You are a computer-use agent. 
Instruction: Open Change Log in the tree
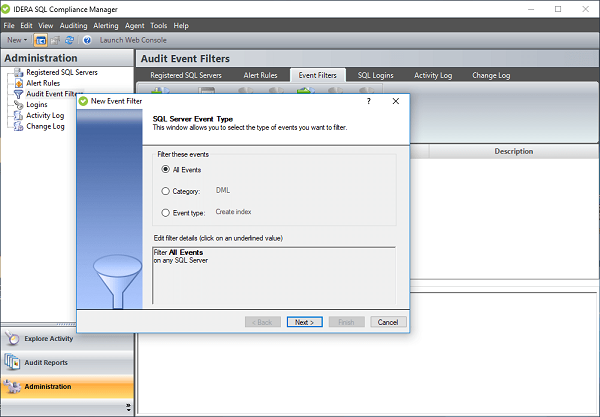click(45, 126)
